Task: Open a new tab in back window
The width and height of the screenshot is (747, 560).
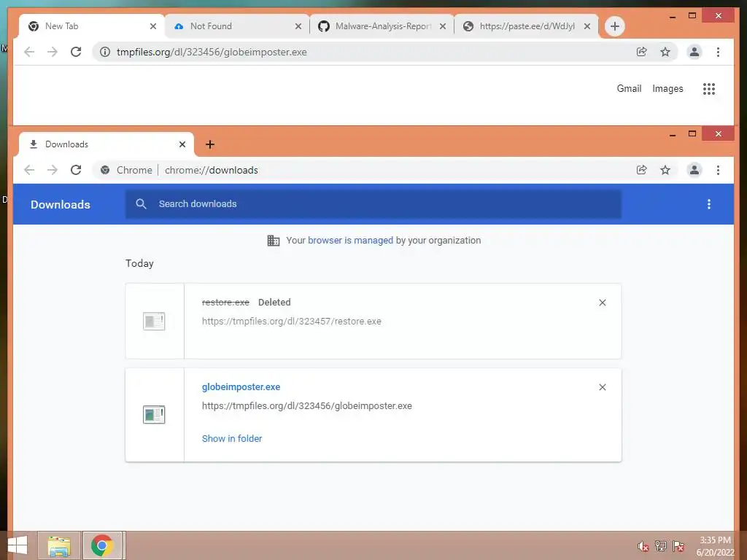Action: (x=614, y=26)
